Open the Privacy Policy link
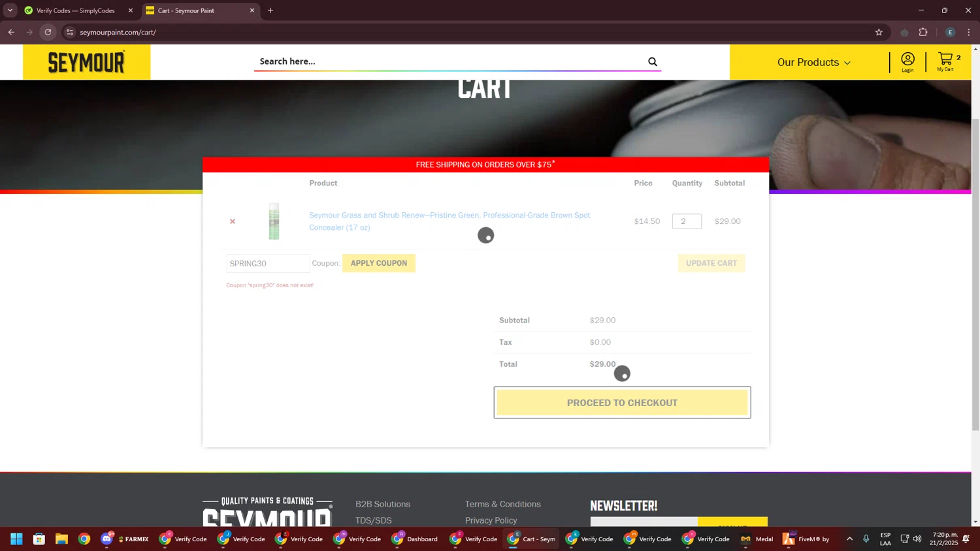980x551 pixels. point(491,520)
